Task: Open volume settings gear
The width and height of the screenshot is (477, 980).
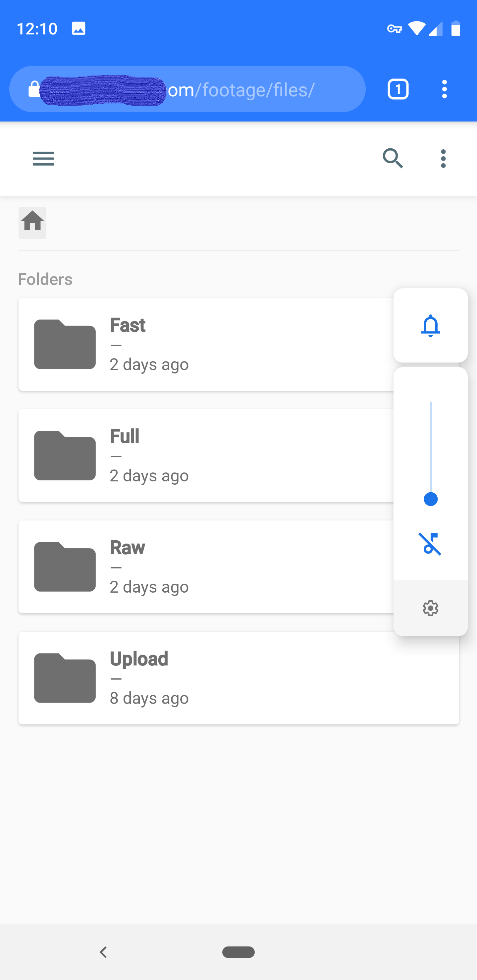Action: coord(430,608)
